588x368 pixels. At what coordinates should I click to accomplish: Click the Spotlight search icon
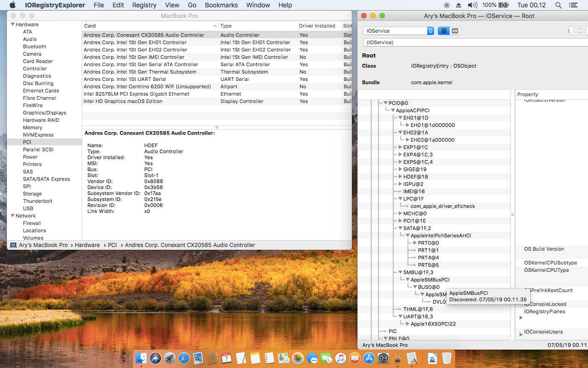coord(559,5)
